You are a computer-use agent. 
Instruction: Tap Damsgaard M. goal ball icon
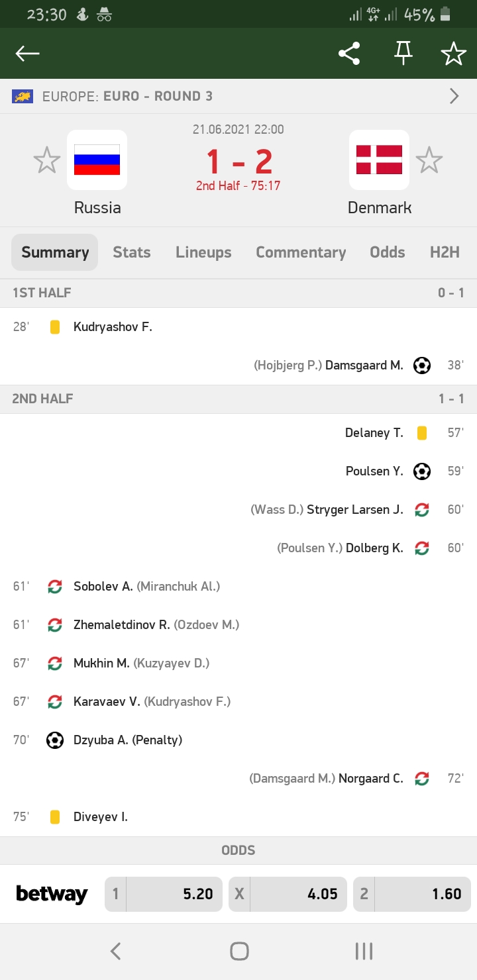(x=422, y=366)
